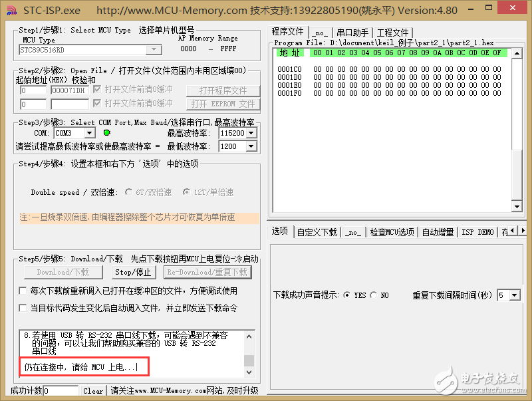Click Program File path part2_1.hex text
The width and height of the screenshot is (532, 401).
pos(412,43)
